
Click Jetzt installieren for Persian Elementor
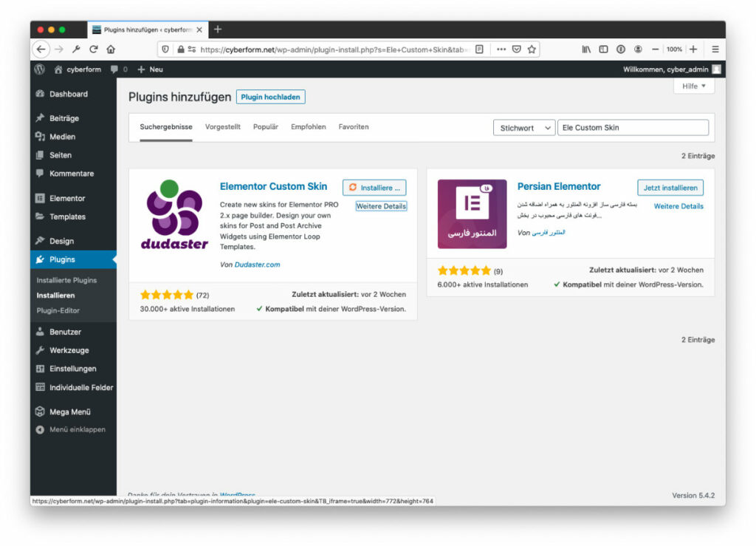[x=670, y=188]
